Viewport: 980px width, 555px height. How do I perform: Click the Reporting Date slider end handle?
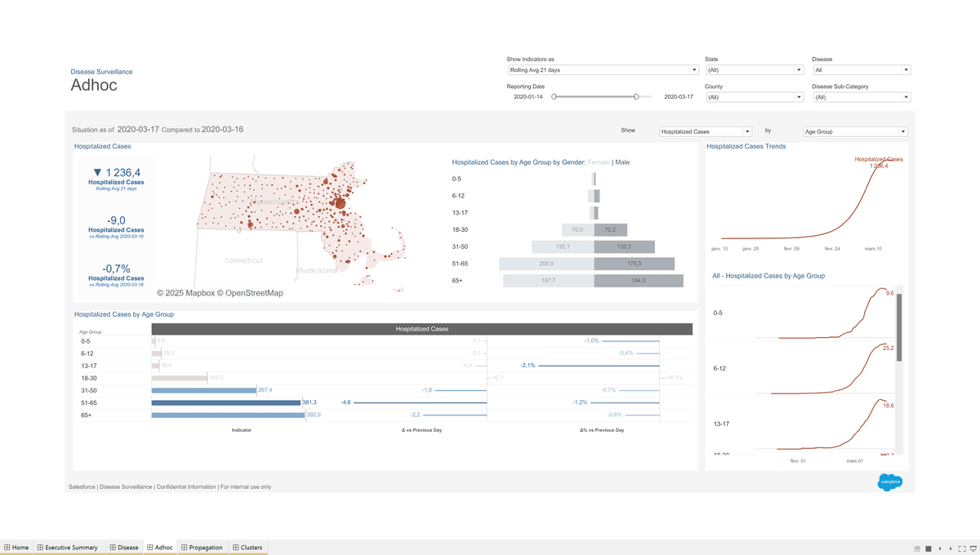[x=636, y=96]
